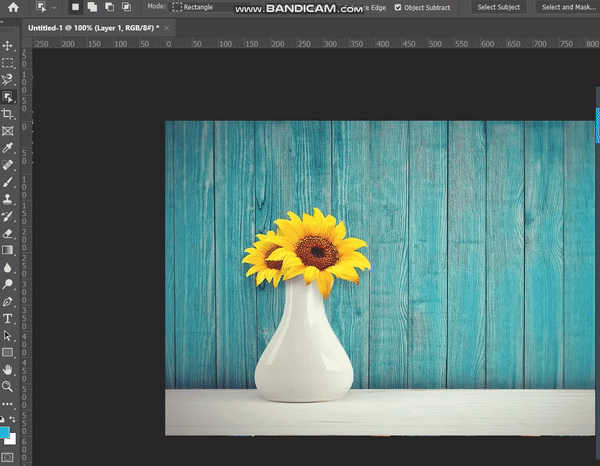Select the Horizontal Type tool
This screenshot has width=600, height=466.
tap(7, 319)
